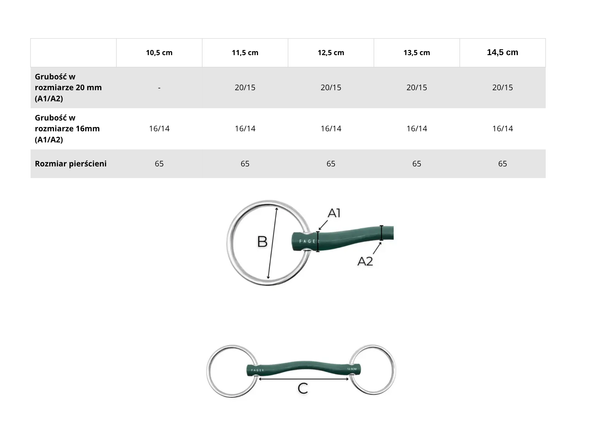Screen dimensions: 600x424
Task: Click the 16/14 value under 14,5 cm
Action: tap(503, 128)
